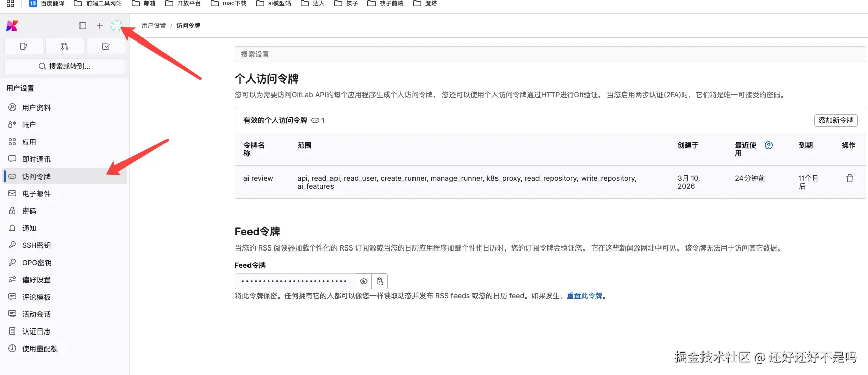Screen dimensions: 868x375
Task: Click the 最近使用 column header text
Action: click(746, 149)
